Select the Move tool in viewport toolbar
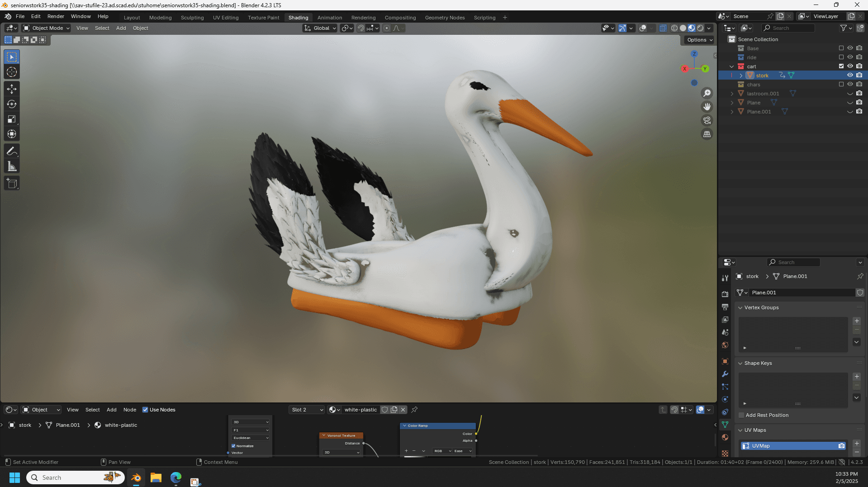The height and width of the screenshot is (487, 868). (12, 89)
